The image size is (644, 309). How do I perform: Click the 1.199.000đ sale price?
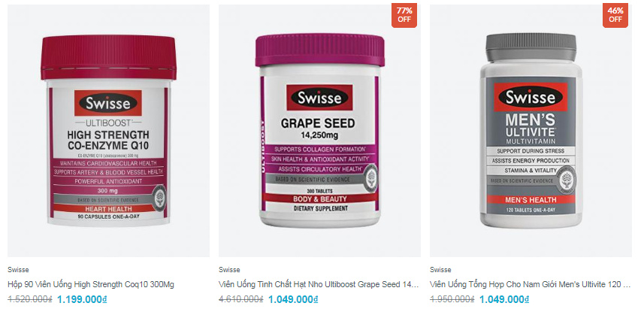(82, 299)
